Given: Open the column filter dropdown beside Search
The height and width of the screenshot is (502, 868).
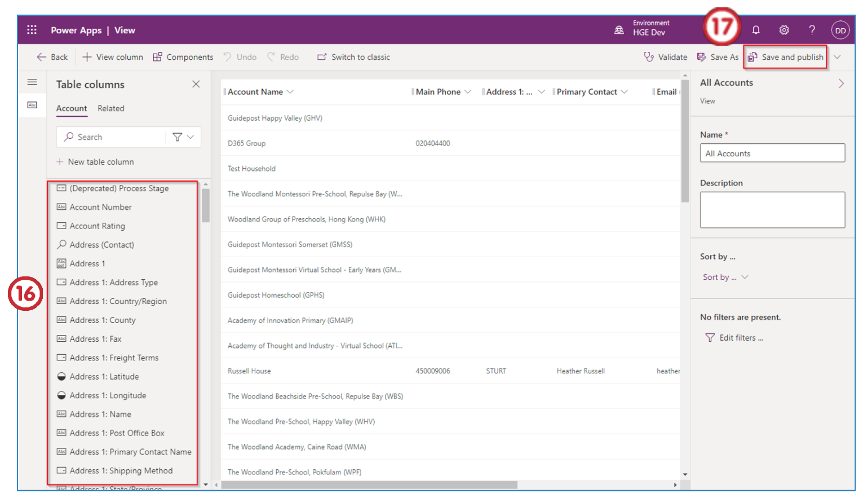Looking at the screenshot, I should pyautogui.click(x=183, y=137).
